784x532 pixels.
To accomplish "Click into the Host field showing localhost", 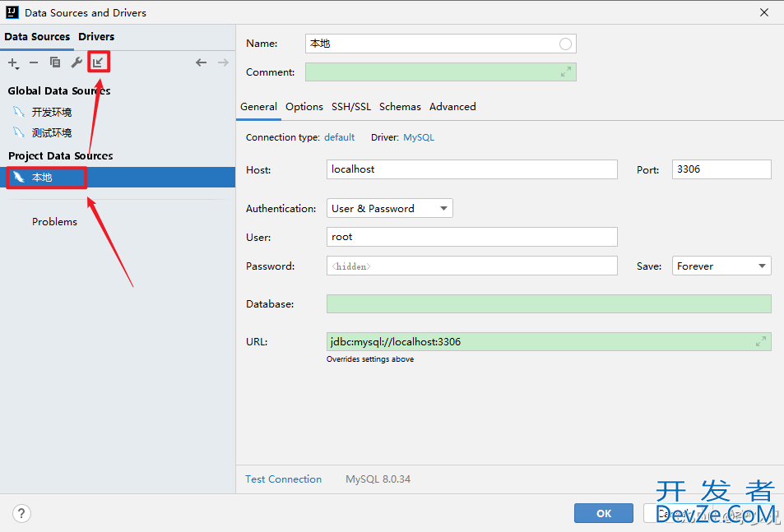I will click(472, 169).
